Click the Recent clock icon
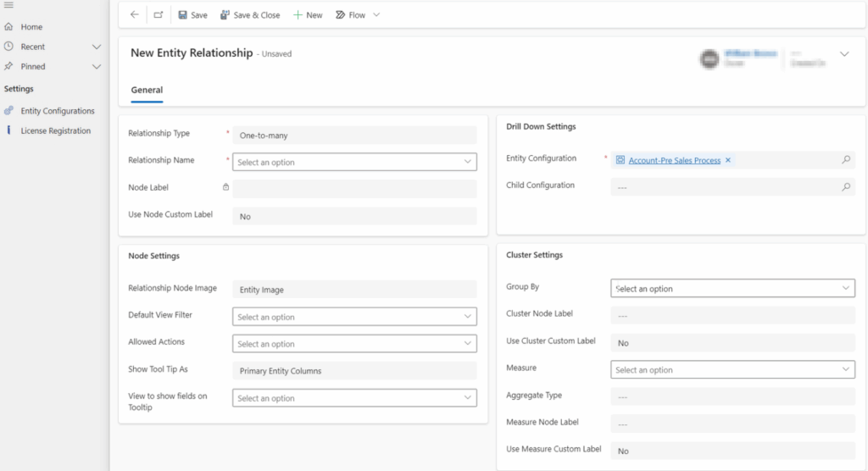The width and height of the screenshot is (868, 471). coord(8,47)
